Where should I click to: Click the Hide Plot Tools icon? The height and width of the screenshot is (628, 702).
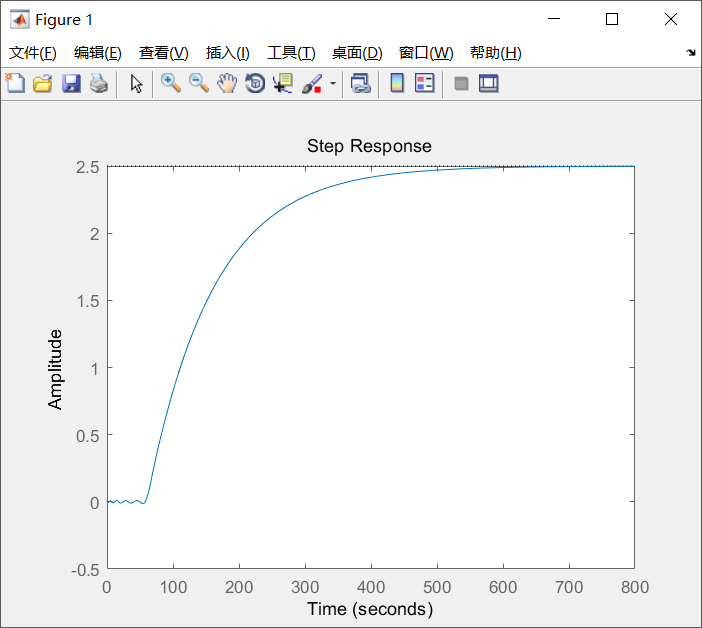[x=461, y=84]
